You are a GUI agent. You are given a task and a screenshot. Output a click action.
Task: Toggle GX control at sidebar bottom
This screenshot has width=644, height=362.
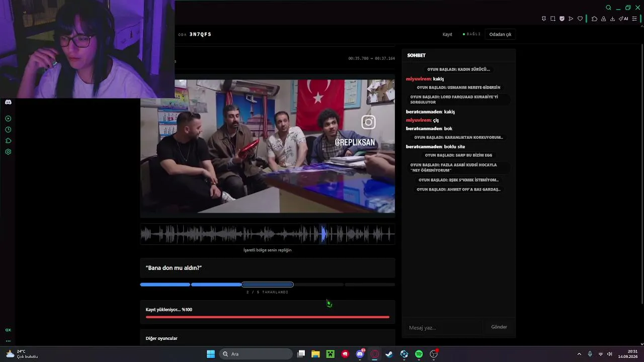[x=8, y=330]
